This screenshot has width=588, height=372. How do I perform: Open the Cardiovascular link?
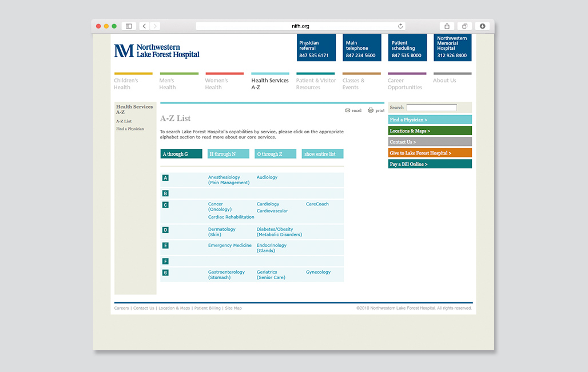[x=272, y=211]
